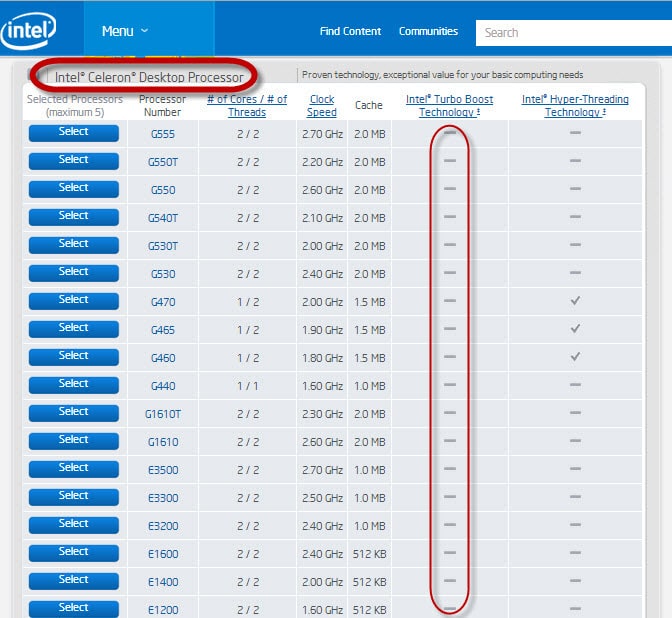Click the Hyper-Threading checkmark for G470

point(575,301)
